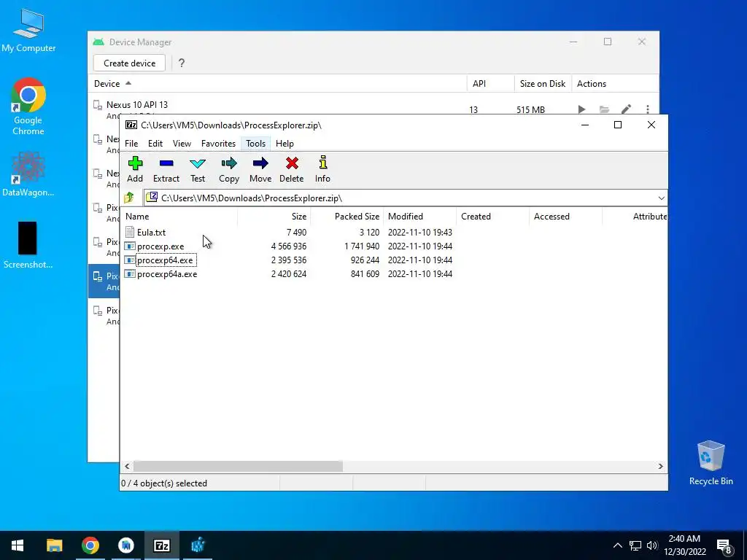
Task: Sort by Created column header
Action: (x=492, y=216)
